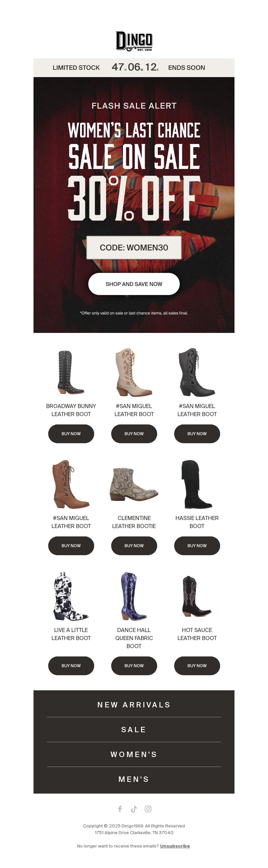The height and width of the screenshot is (868, 268).
Task: Buy the Clementine Leather Bootie
Action: point(134,545)
